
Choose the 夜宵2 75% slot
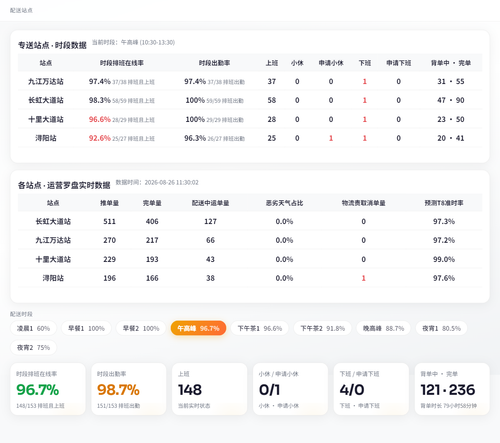tap(33, 348)
